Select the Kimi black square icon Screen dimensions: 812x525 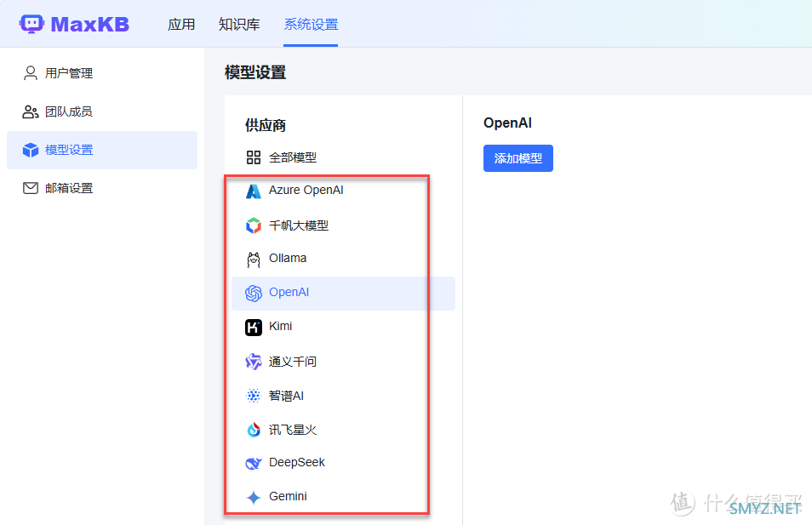[254, 328]
